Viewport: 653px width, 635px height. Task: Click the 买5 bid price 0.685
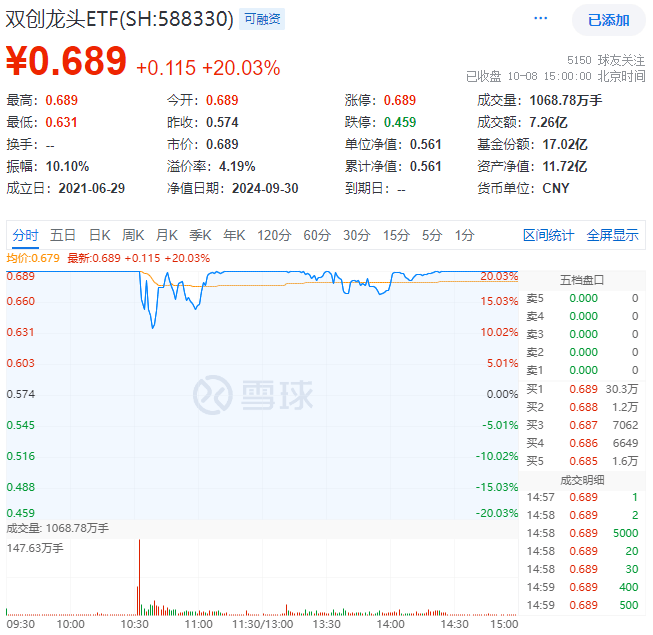click(x=583, y=461)
